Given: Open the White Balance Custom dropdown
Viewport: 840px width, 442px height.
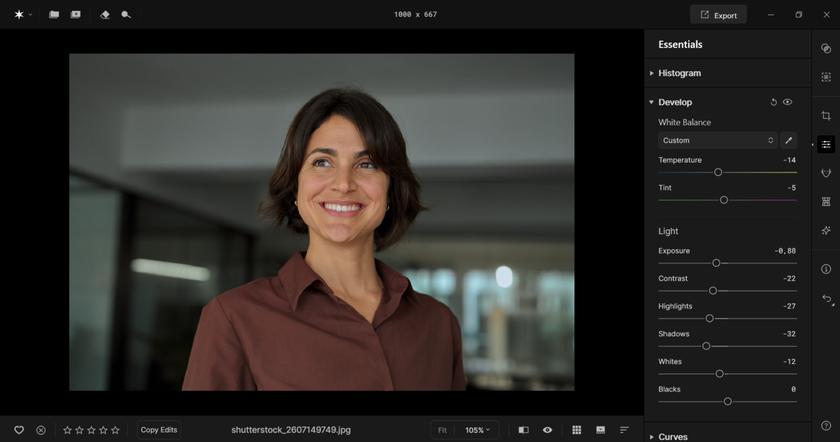Looking at the screenshot, I should [717, 141].
